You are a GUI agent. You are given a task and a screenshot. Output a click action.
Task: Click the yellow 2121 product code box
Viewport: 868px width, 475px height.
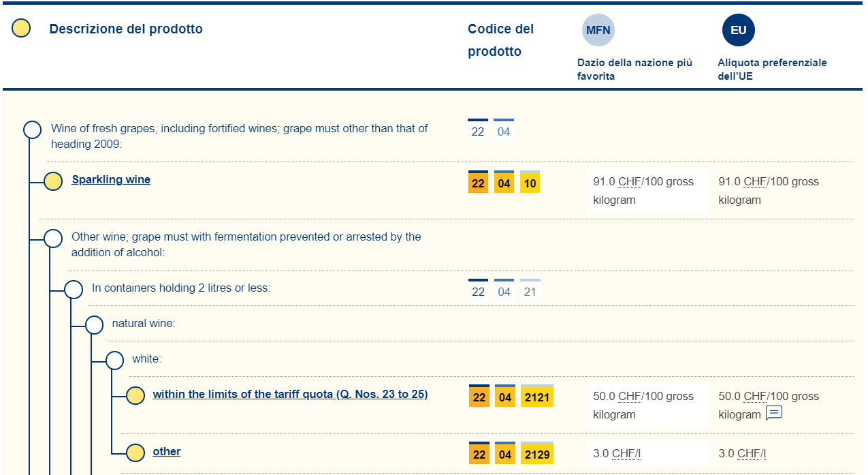pos(537,397)
